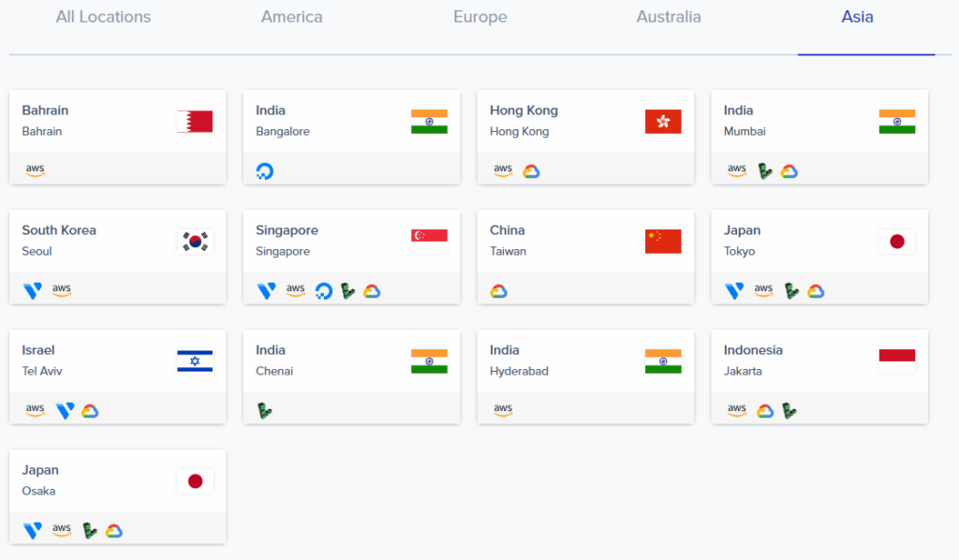Viewport: 959px width, 560px height.
Task: Click the AWS logo in the Hyderabad card
Action: coord(503,410)
